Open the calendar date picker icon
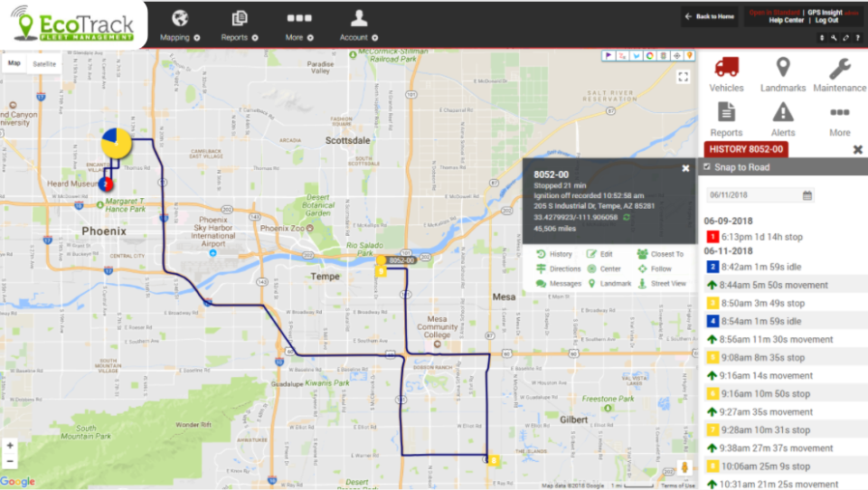Image resolution: width=868 pixels, height=490 pixels. pyautogui.click(x=807, y=195)
